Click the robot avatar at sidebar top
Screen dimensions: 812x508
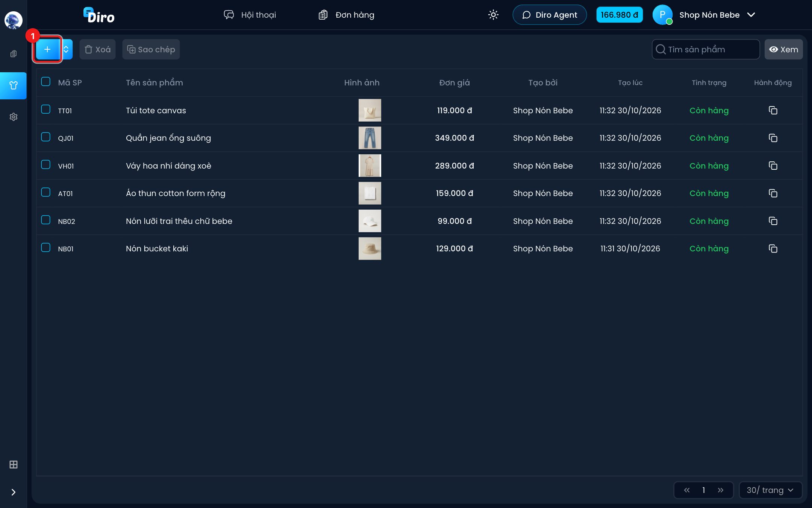tap(14, 20)
